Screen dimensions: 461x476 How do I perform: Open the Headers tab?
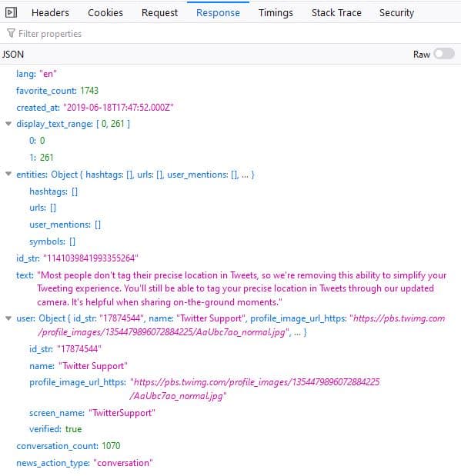50,13
